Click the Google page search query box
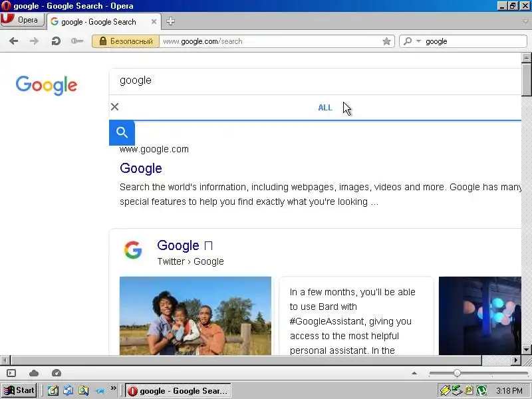The height and width of the screenshot is (399, 532). coord(315,81)
